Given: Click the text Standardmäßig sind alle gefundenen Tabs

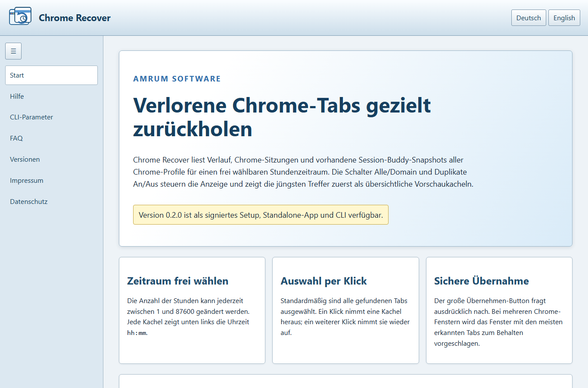Looking at the screenshot, I should pyautogui.click(x=344, y=300).
